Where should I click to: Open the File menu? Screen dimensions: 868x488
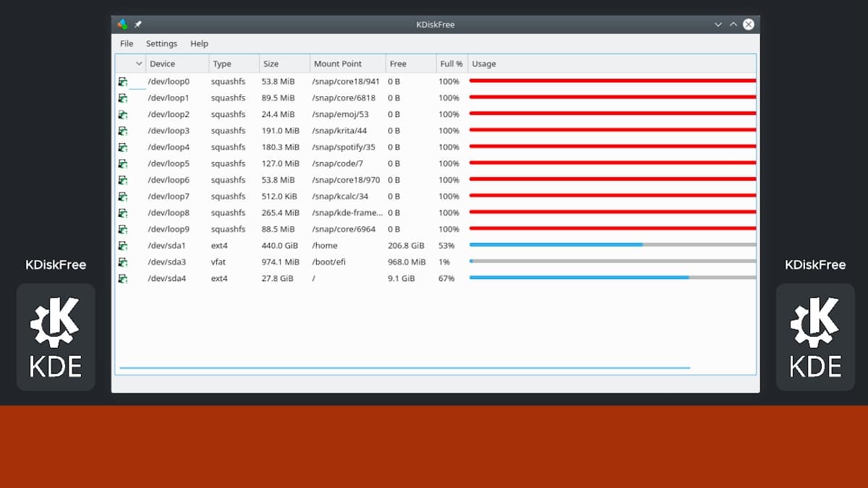[x=127, y=44]
